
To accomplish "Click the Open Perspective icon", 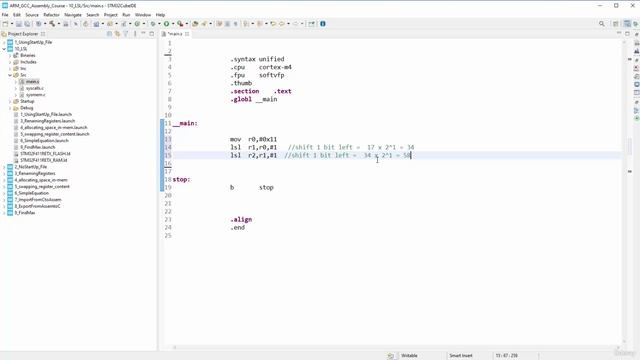I will [616, 24].
